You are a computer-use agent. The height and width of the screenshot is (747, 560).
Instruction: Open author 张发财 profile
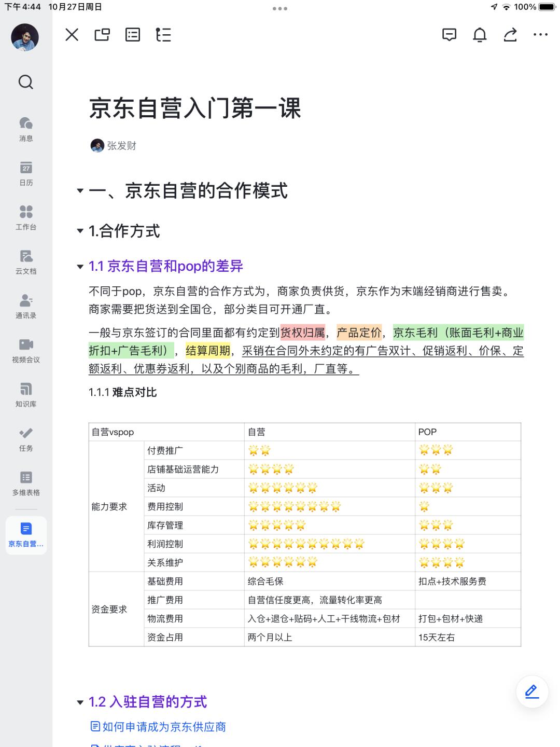click(113, 146)
